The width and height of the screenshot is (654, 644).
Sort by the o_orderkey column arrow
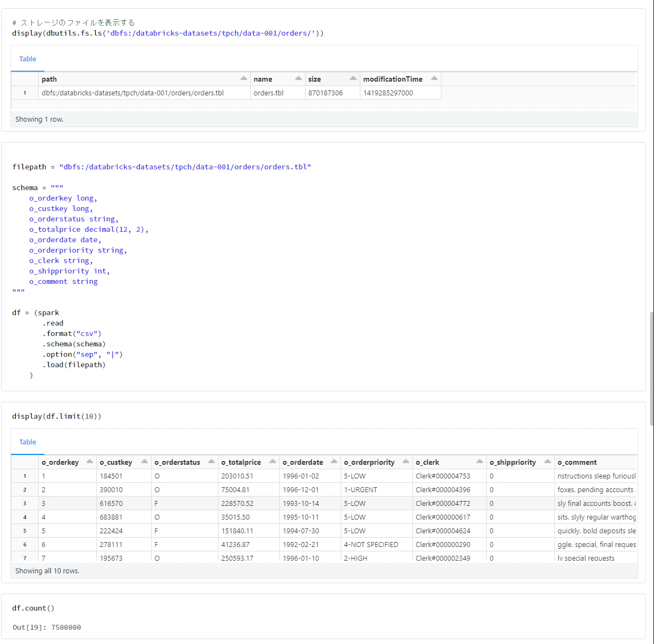click(x=90, y=461)
